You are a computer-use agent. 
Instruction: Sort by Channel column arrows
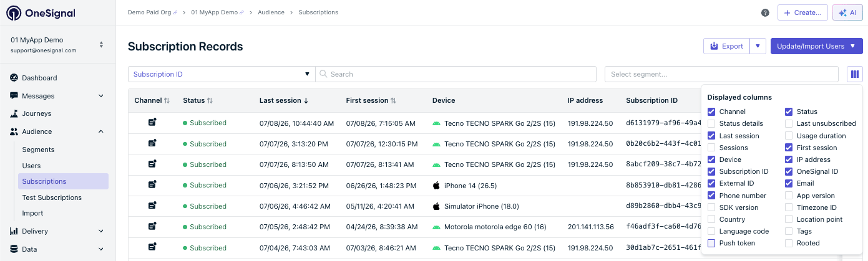pos(167,100)
